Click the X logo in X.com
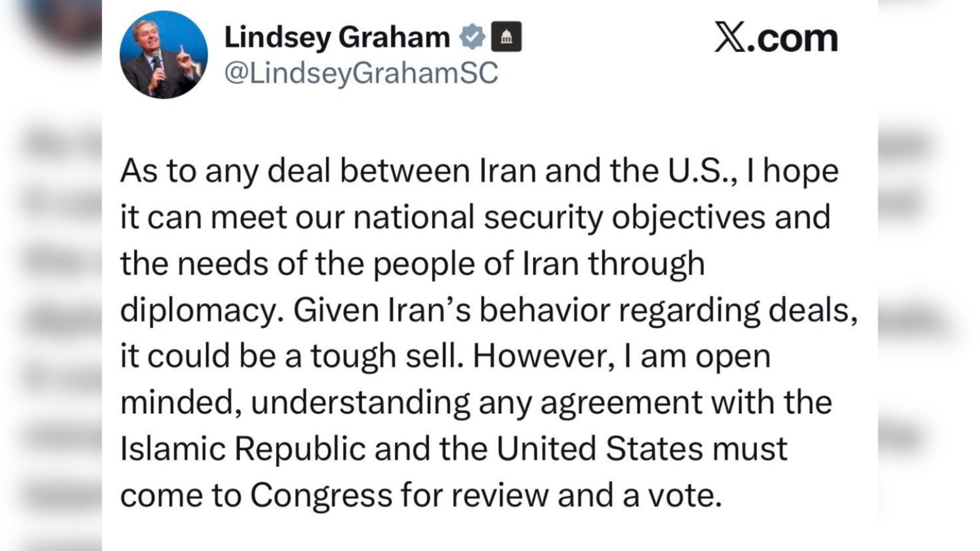 point(729,38)
